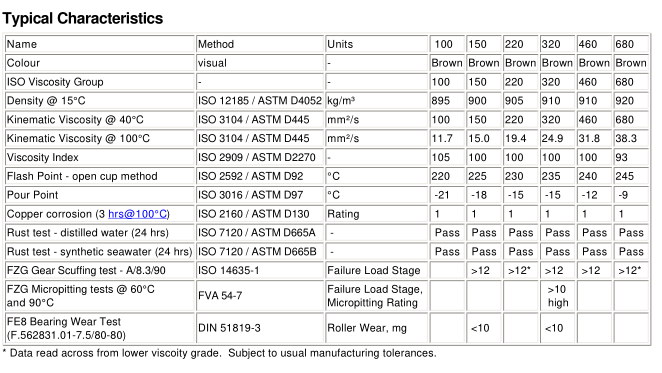Select the Pour Point -21 cell
The width and height of the screenshot is (662, 373).
tap(447, 195)
